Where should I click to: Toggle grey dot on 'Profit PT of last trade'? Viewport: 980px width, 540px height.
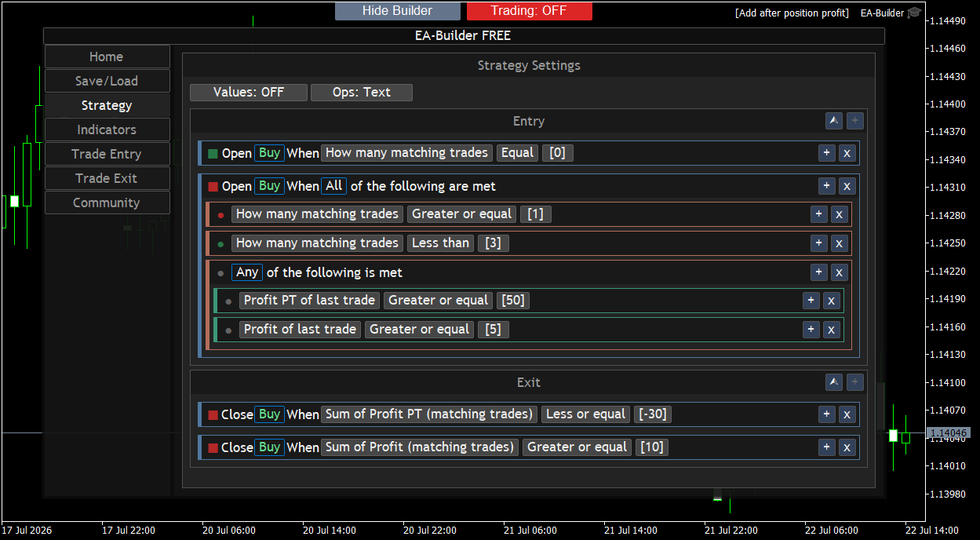pyautogui.click(x=228, y=301)
